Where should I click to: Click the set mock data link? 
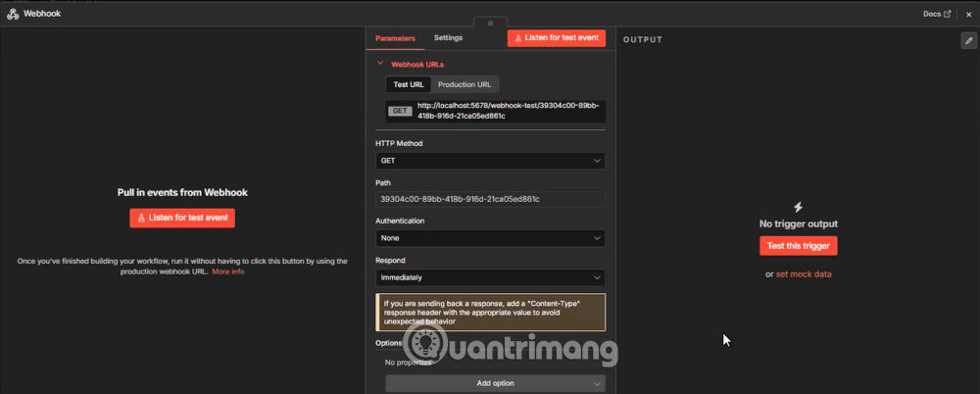(x=804, y=274)
